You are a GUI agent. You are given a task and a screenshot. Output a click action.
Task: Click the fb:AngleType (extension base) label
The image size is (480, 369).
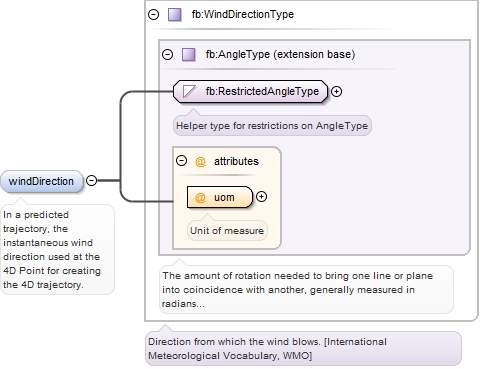280,54
